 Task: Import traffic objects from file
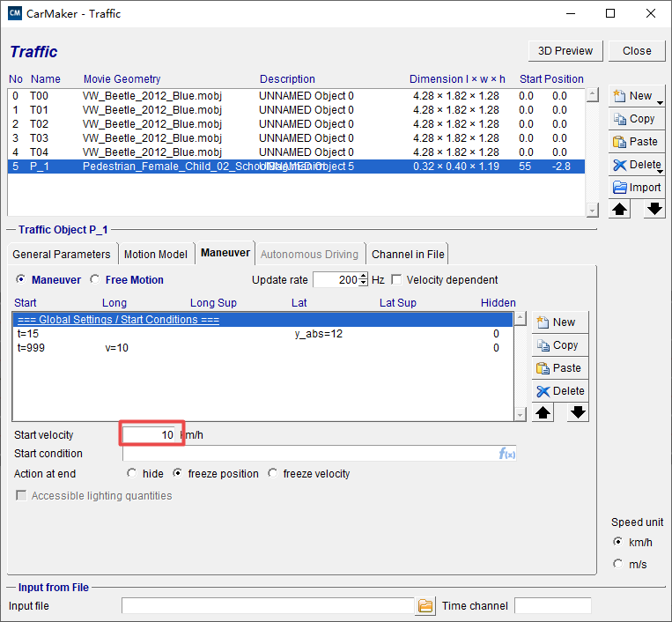(x=637, y=188)
